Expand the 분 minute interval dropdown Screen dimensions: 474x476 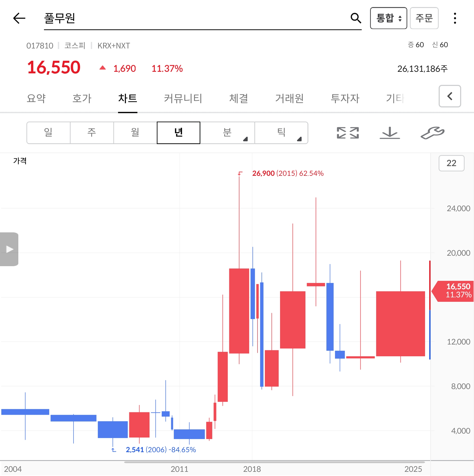pyautogui.click(x=227, y=133)
